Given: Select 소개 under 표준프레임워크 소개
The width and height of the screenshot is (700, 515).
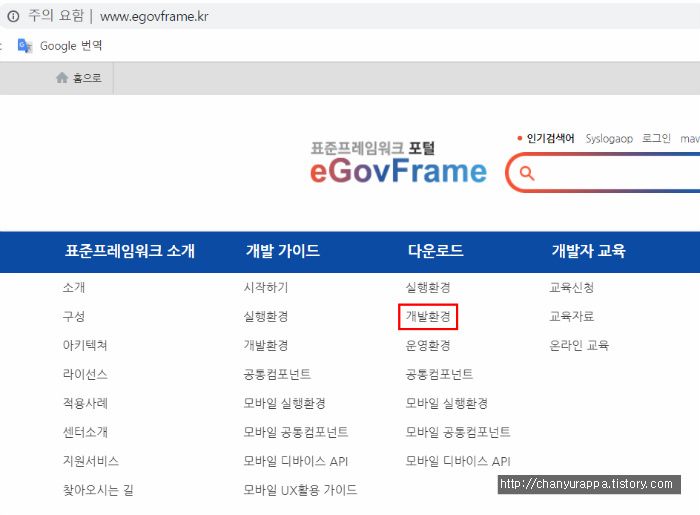Looking at the screenshot, I should click(x=74, y=287).
